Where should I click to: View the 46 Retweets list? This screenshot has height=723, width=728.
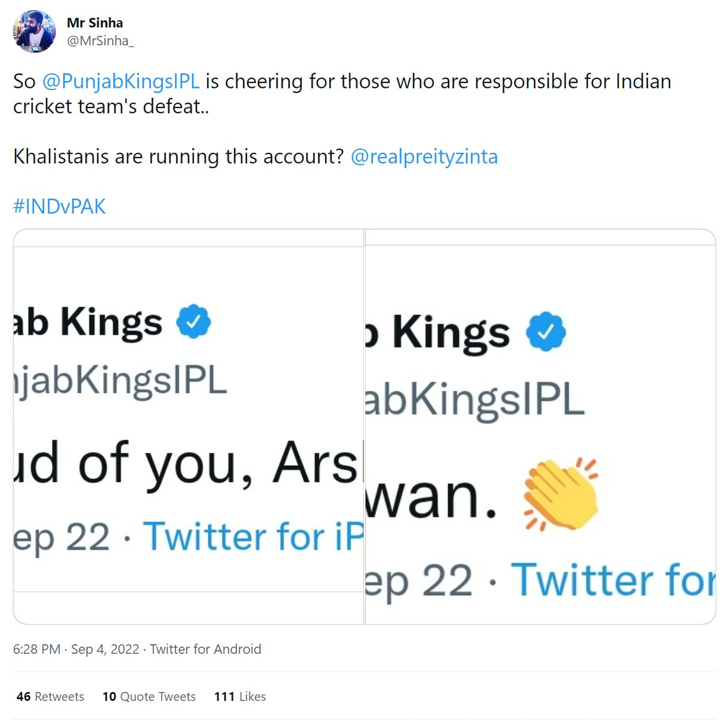click(50, 697)
